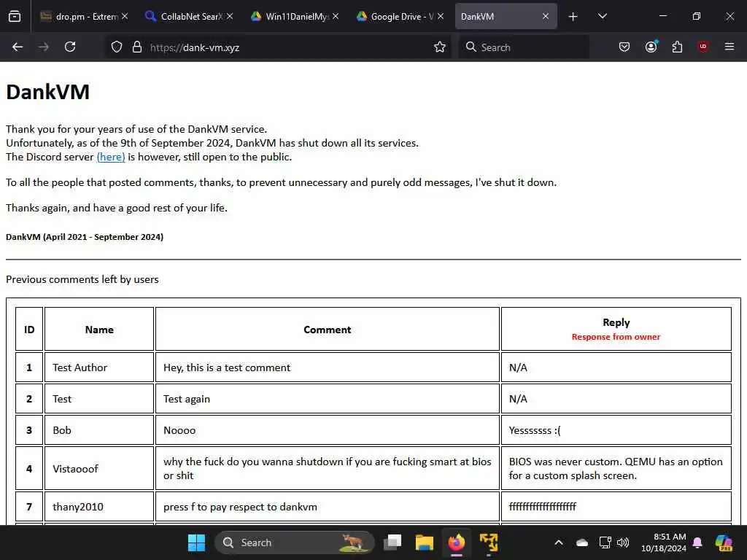Image resolution: width=747 pixels, height=560 pixels.
Task: Click the 'Hey, this is a test comment' cell
Action: click(x=328, y=367)
